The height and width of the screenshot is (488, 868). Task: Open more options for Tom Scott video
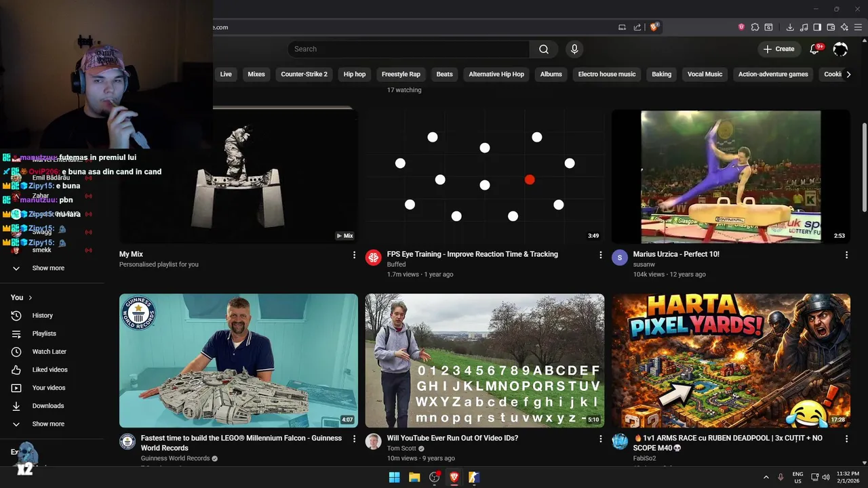click(x=600, y=439)
